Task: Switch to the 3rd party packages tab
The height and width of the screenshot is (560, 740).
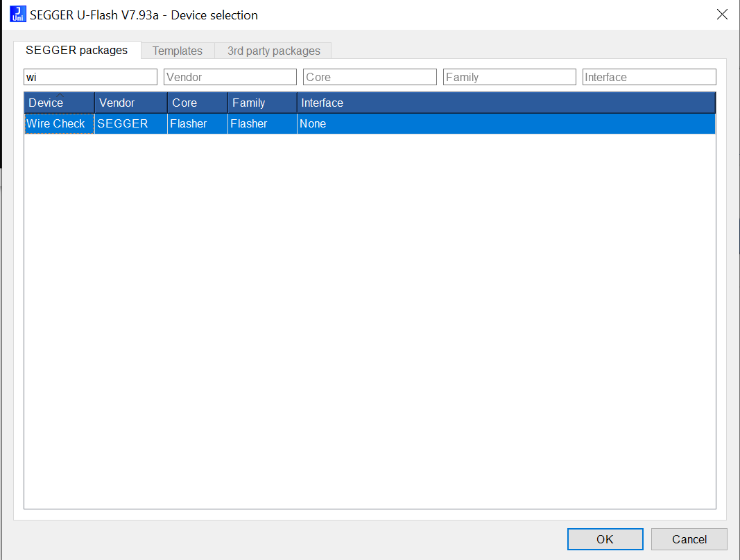Action: (273, 51)
